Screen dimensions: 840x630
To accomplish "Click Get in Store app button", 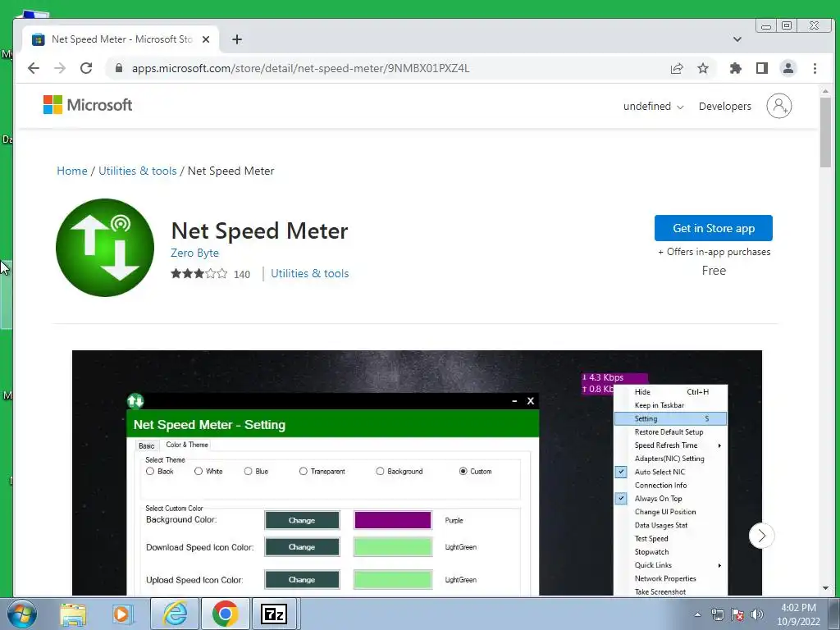I will point(714,228).
